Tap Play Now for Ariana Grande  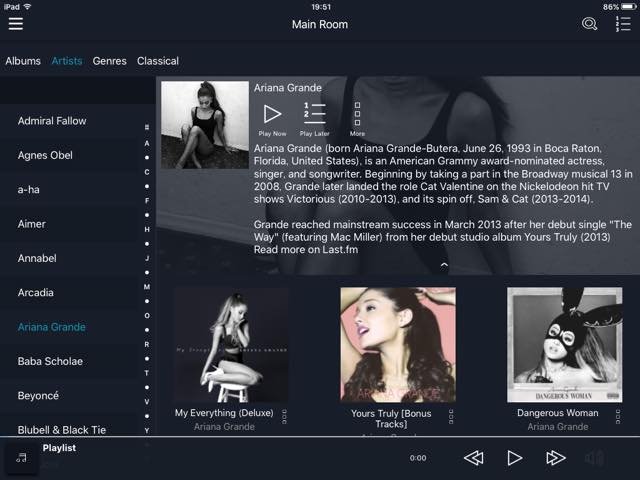272,119
